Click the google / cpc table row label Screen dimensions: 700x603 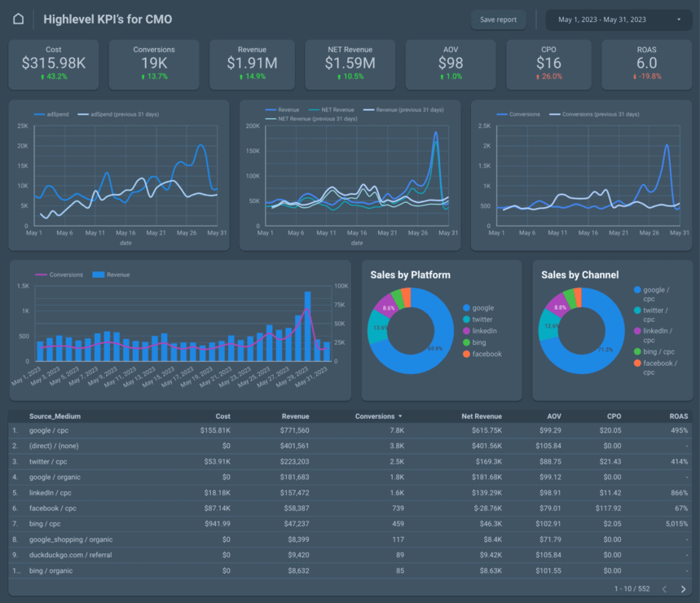[49, 431]
